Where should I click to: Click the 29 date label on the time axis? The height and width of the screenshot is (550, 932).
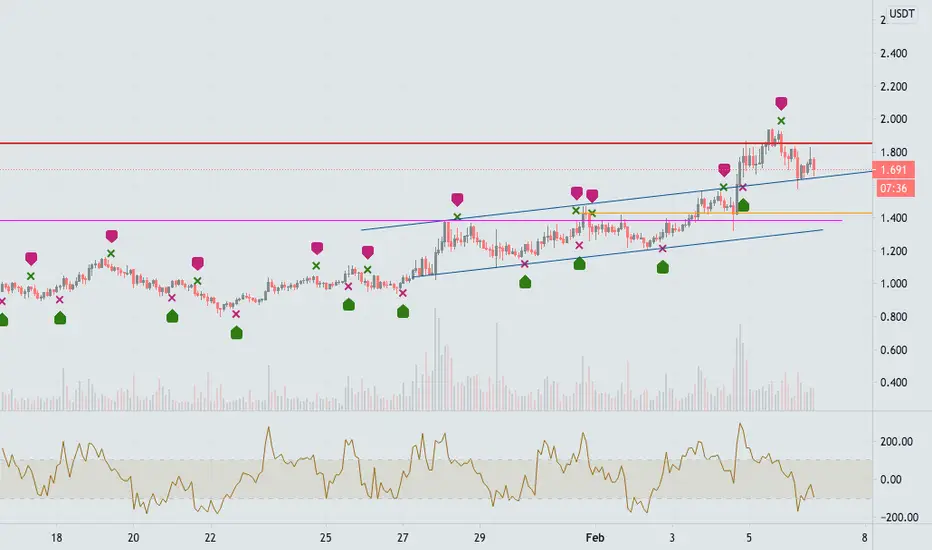pyautogui.click(x=480, y=538)
